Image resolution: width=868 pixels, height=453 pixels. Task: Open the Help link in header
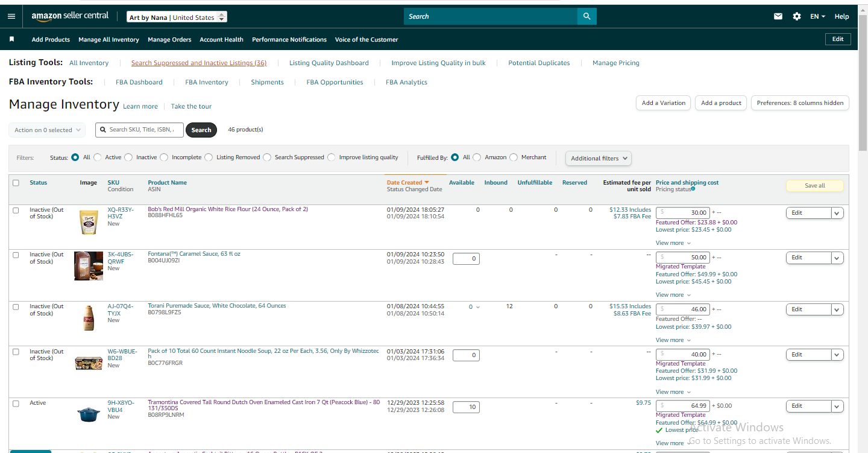841,16
